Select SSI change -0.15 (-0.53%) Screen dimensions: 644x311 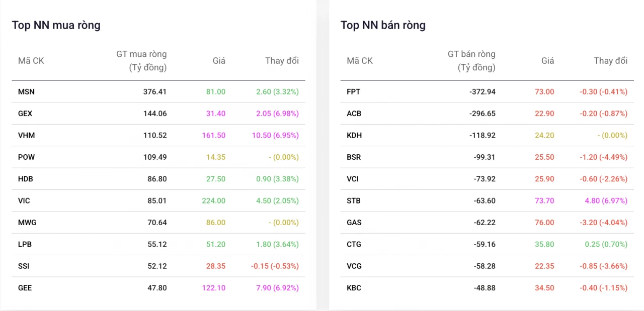[275, 266]
